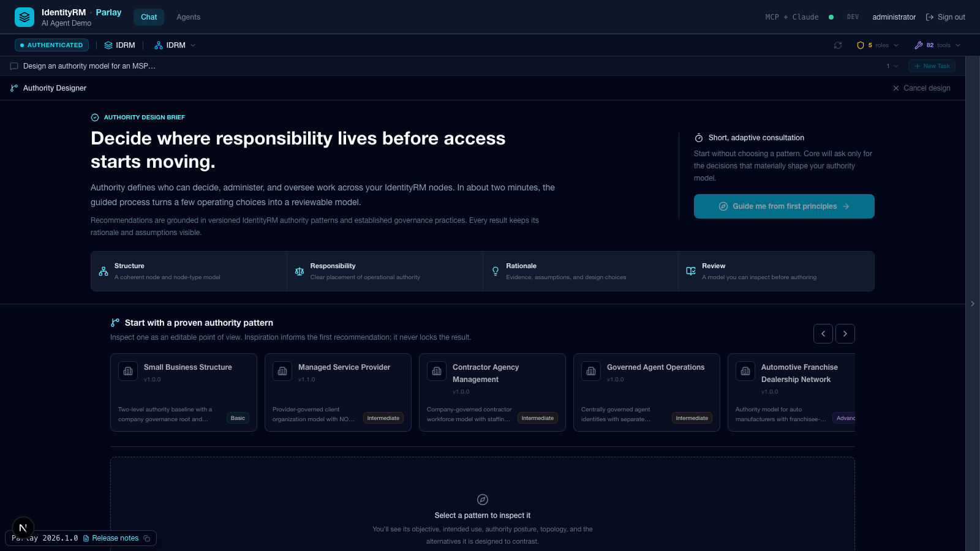Viewport: 980px width, 551px height.
Task: Click the Structure node icon
Action: pos(104,271)
